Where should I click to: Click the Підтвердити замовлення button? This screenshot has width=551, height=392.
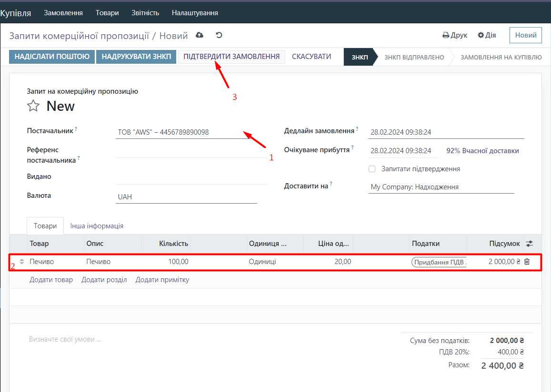[231, 57]
